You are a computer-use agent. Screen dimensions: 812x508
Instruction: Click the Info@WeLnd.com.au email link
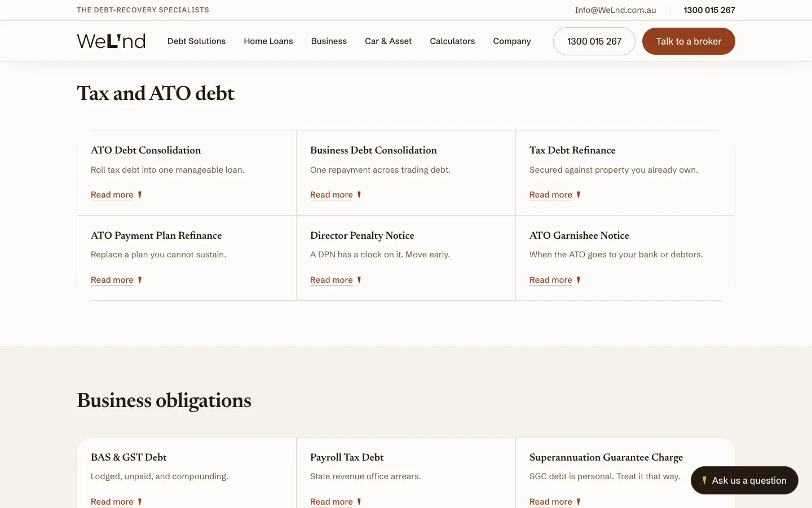[615, 10]
